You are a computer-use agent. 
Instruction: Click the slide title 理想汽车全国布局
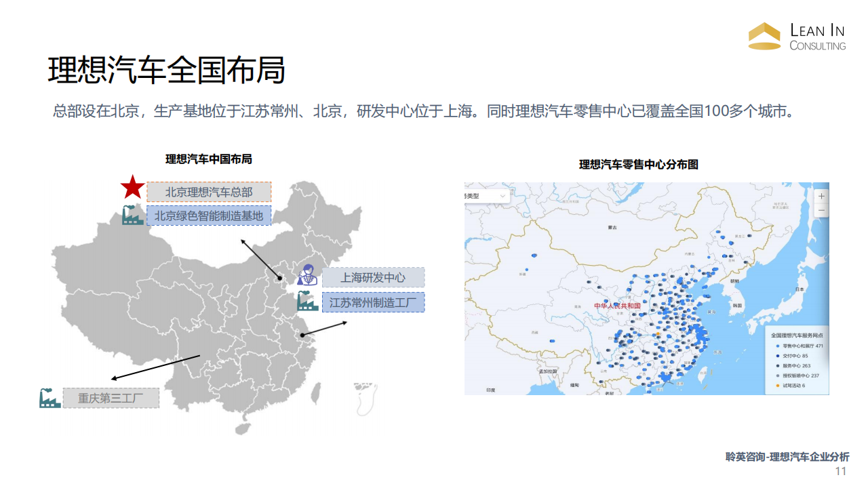(166, 70)
